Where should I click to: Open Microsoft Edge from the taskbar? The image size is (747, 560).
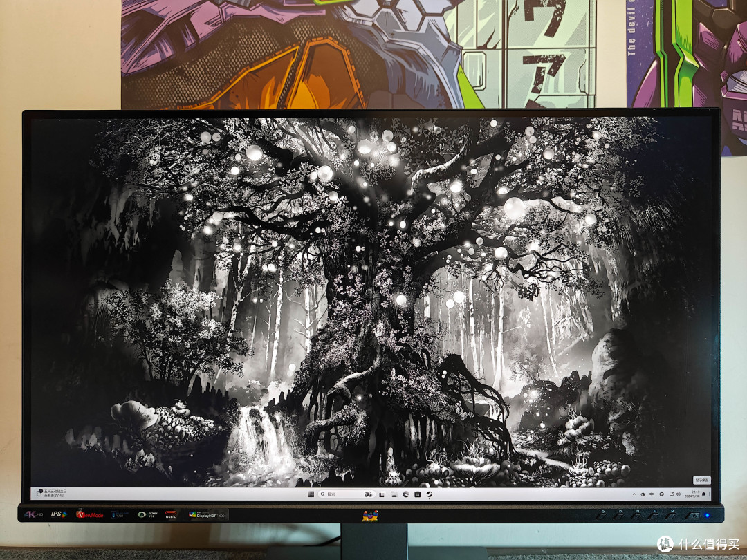(406, 494)
